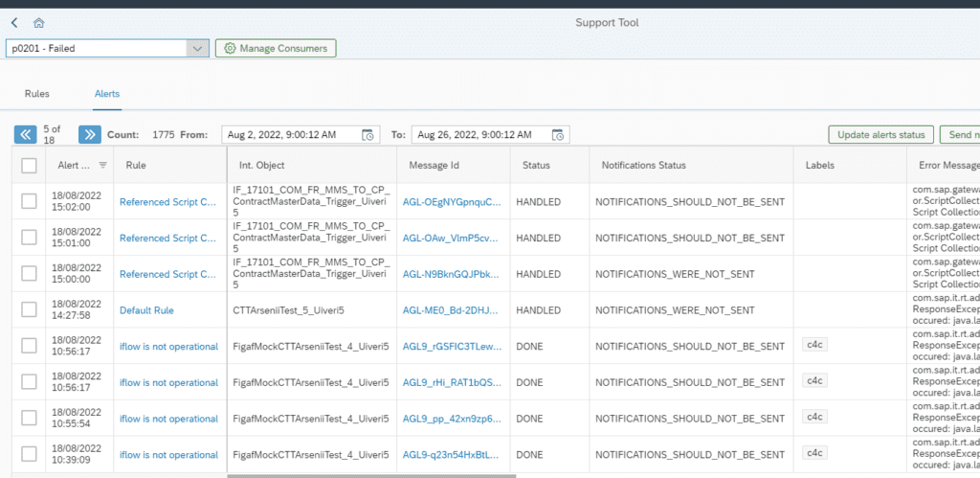The height and width of the screenshot is (478, 980).
Task: Open Default Rule link
Action: 146,310
